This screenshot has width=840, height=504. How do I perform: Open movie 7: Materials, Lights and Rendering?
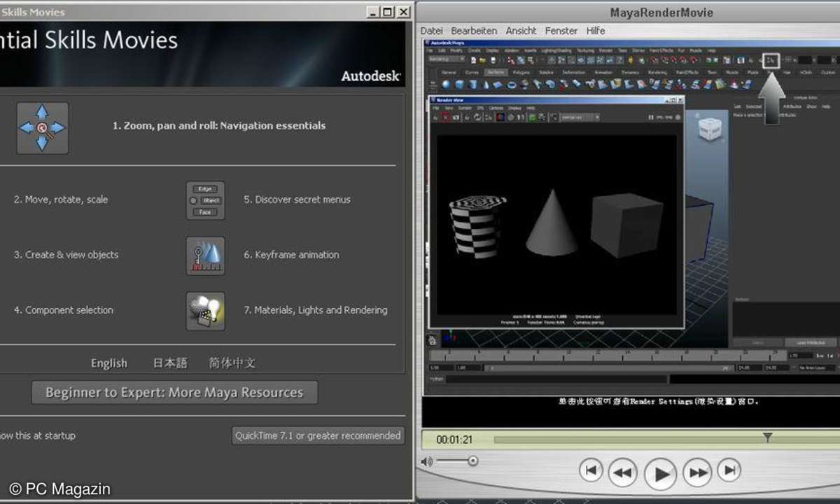point(315,310)
